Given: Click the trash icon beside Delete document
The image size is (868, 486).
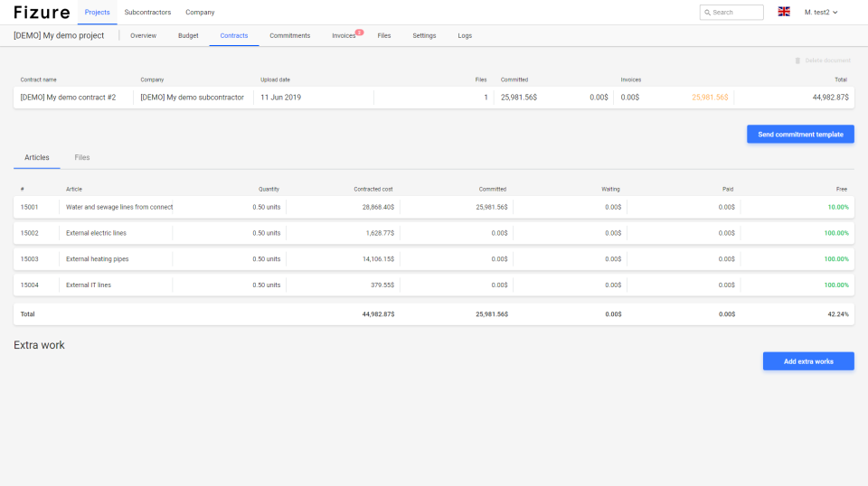Looking at the screenshot, I should click(797, 61).
